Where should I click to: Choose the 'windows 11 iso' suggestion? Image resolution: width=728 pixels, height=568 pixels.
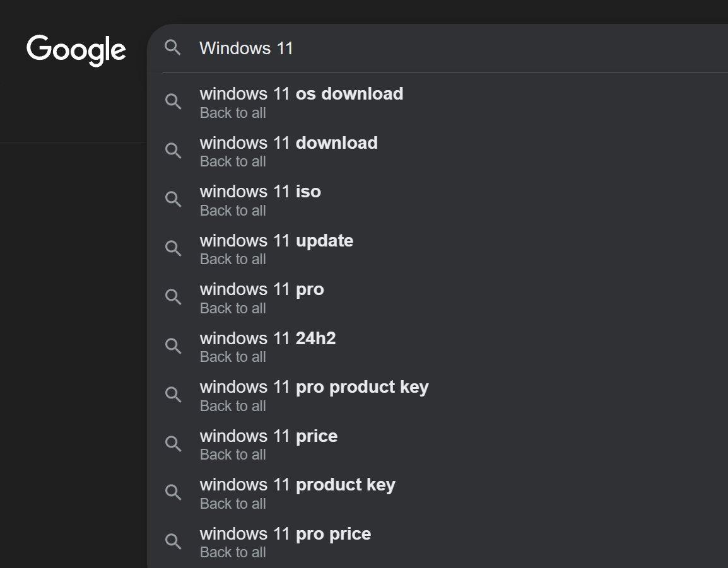(437, 200)
